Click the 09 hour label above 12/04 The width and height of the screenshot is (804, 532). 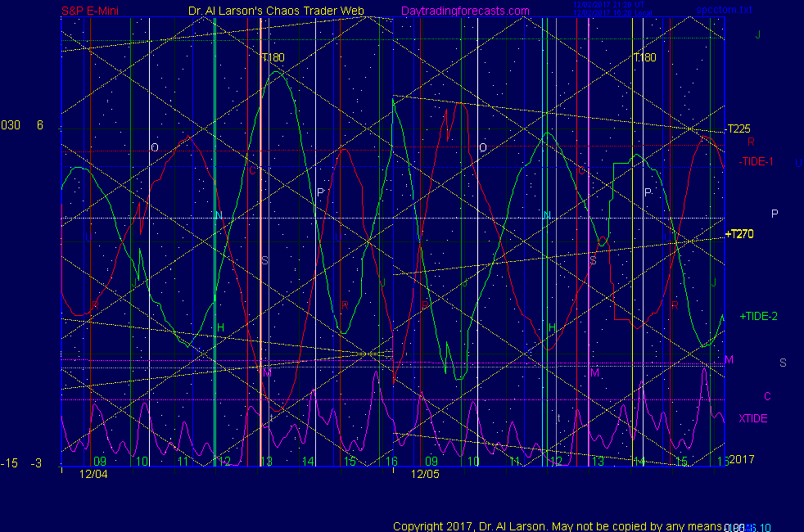click(100, 462)
